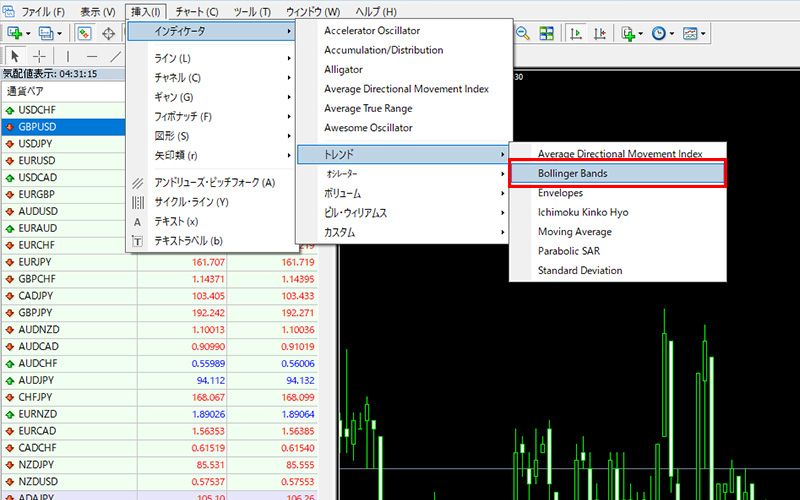Enable the chart Auto Scroll icon
800x500 pixels.
(576, 33)
